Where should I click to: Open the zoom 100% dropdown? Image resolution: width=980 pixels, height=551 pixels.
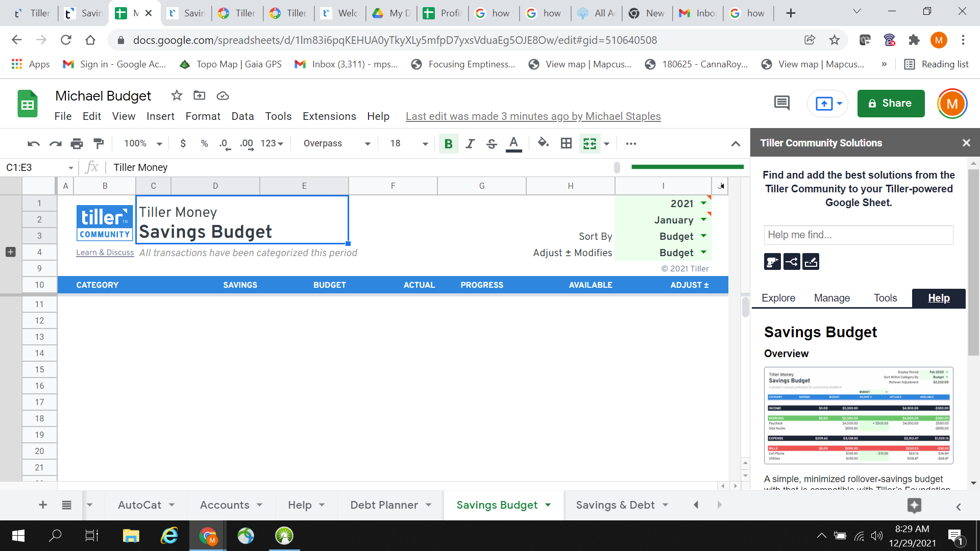coord(143,143)
